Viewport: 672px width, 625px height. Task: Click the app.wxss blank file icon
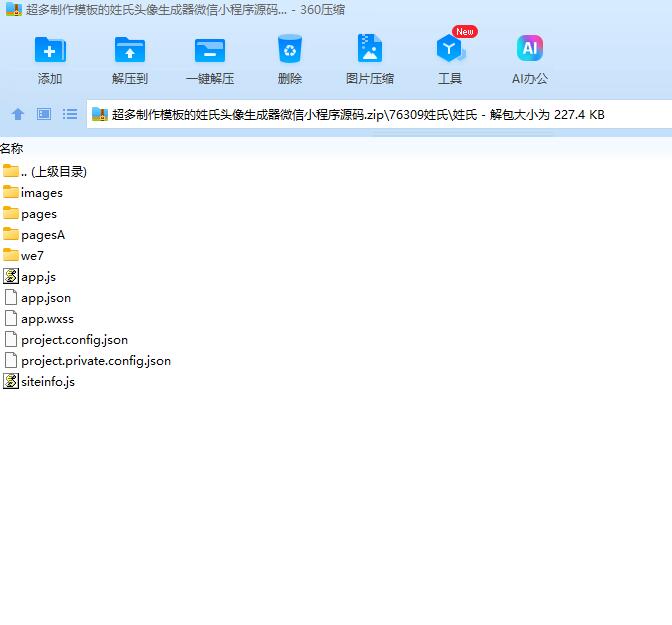pyautogui.click(x=11, y=318)
